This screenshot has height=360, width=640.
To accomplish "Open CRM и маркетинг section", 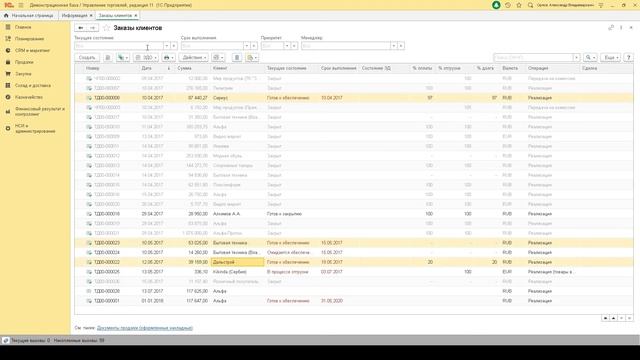I will [x=32, y=50].
